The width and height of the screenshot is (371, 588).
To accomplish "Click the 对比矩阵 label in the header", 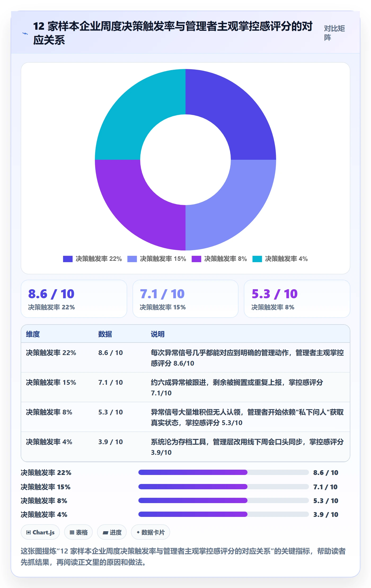I will click(334, 33).
